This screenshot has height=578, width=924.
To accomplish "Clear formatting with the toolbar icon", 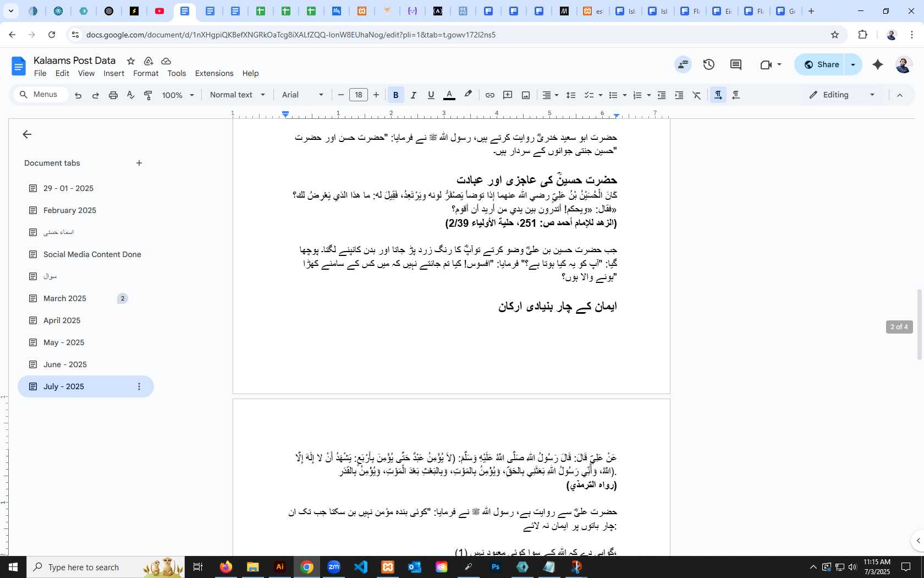I will pyautogui.click(x=697, y=95).
